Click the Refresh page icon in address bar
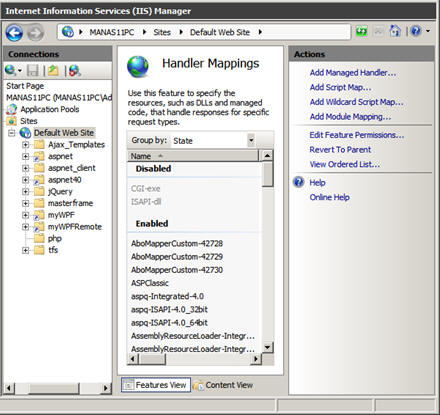The width and height of the screenshot is (440, 415). click(x=361, y=32)
